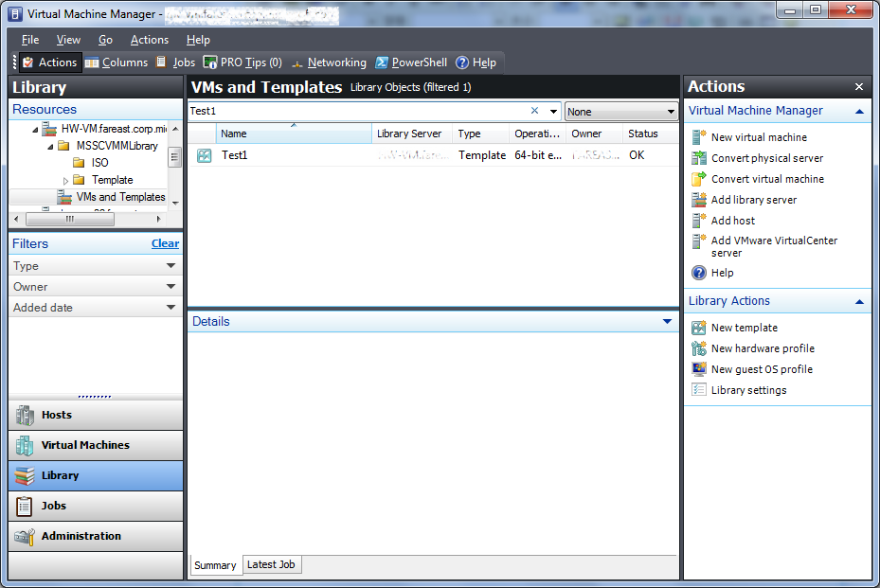
Task: Collapse the MSSCVMMLibrary tree node
Action: [x=50, y=147]
